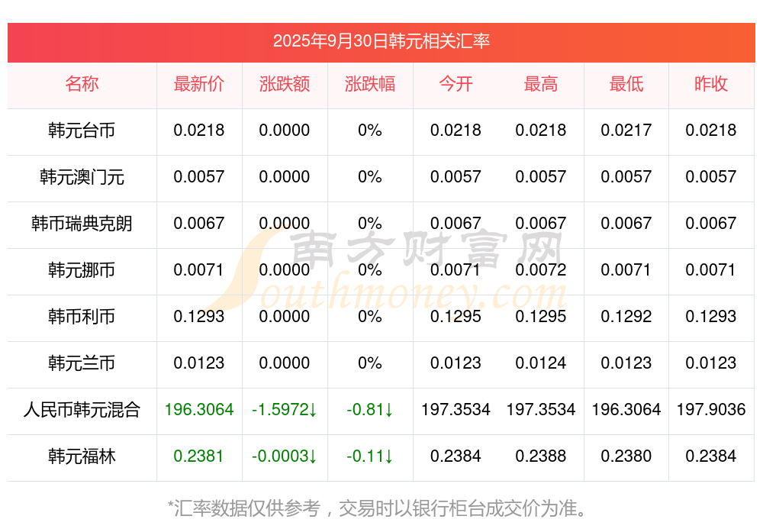763x532 pixels.
Task: Select the 涨跌幅 column header
Action: 370,84
